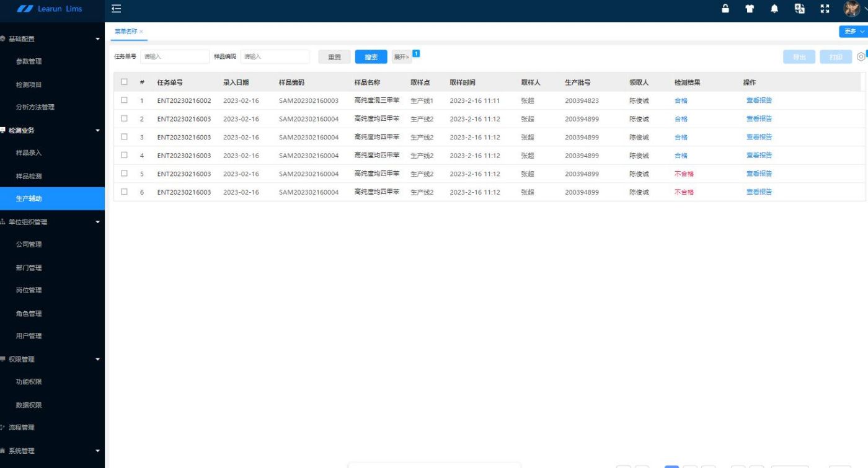Open the 更多 dropdown button

tap(853, 31)
